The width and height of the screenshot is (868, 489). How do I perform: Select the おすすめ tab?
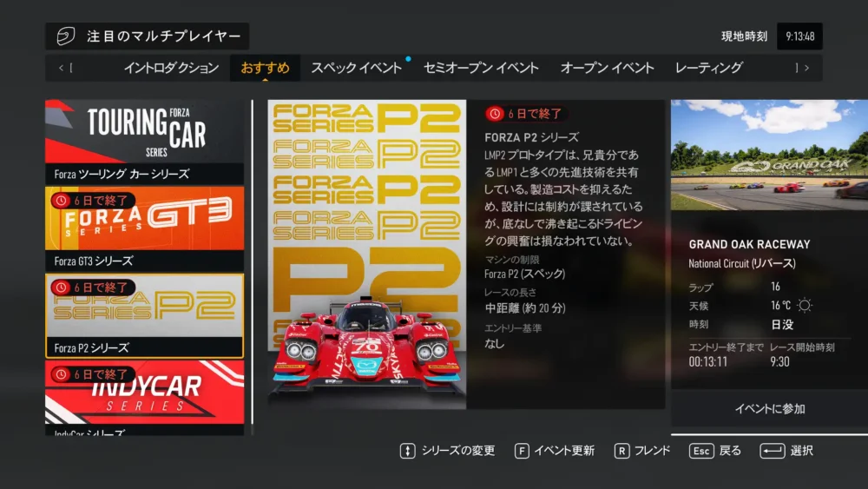265,68
